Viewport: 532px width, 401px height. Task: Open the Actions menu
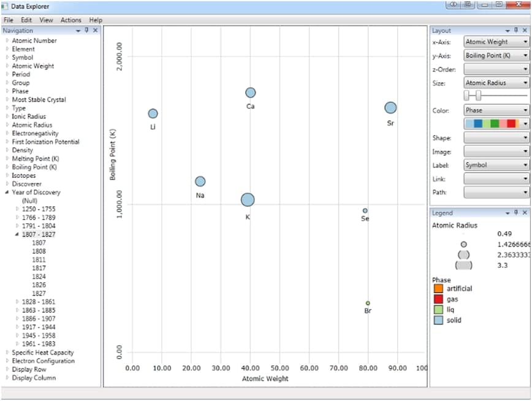tap(70, 19)
